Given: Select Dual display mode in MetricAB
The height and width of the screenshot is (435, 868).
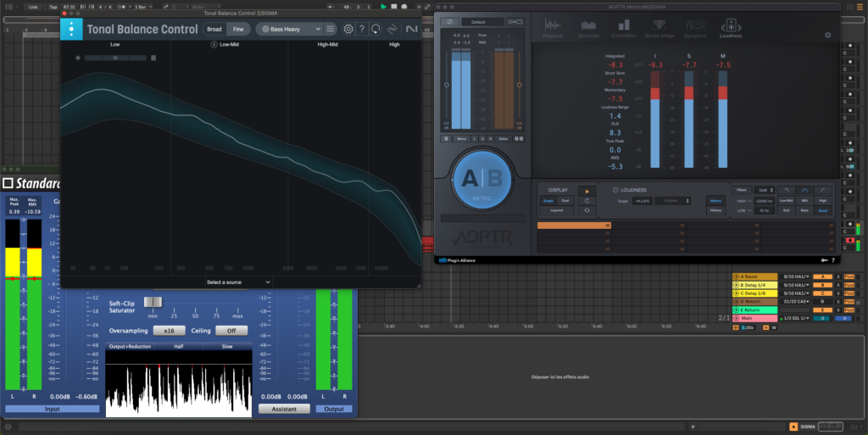Looking at the screenshot, I should (x=565, y=200).
